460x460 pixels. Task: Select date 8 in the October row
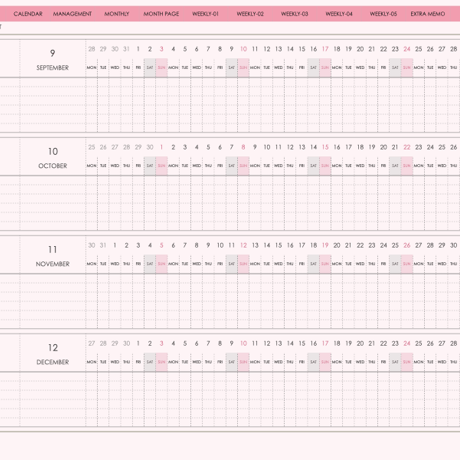243,147
